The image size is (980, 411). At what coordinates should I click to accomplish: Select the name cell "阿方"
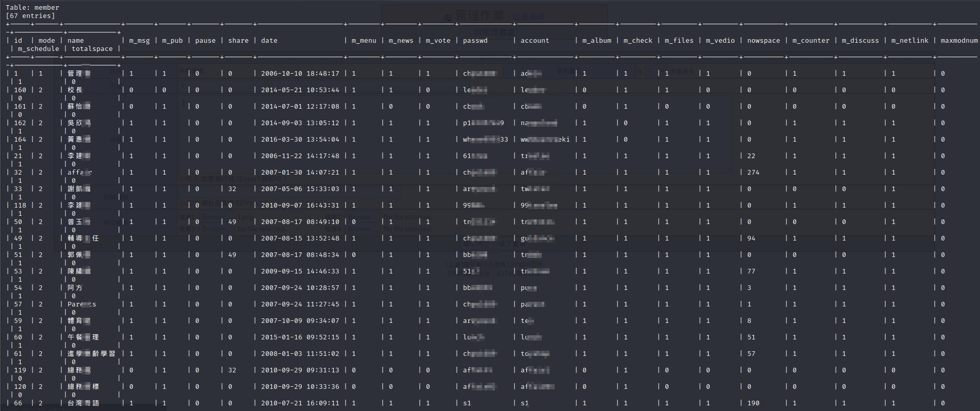click(75, 288)
